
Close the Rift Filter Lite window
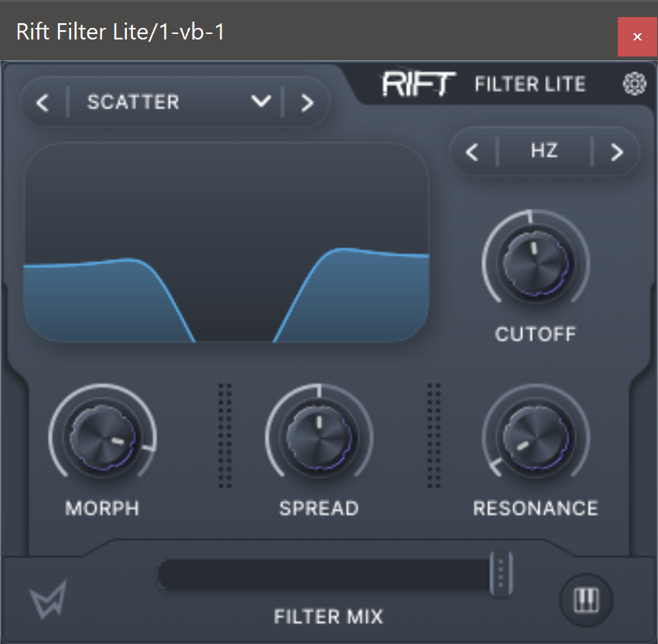(637, 37)
